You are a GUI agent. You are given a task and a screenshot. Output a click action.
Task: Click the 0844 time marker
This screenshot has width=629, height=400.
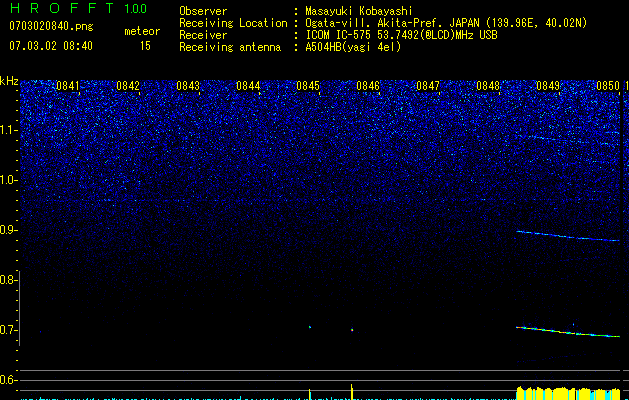(x=248, y=86)
